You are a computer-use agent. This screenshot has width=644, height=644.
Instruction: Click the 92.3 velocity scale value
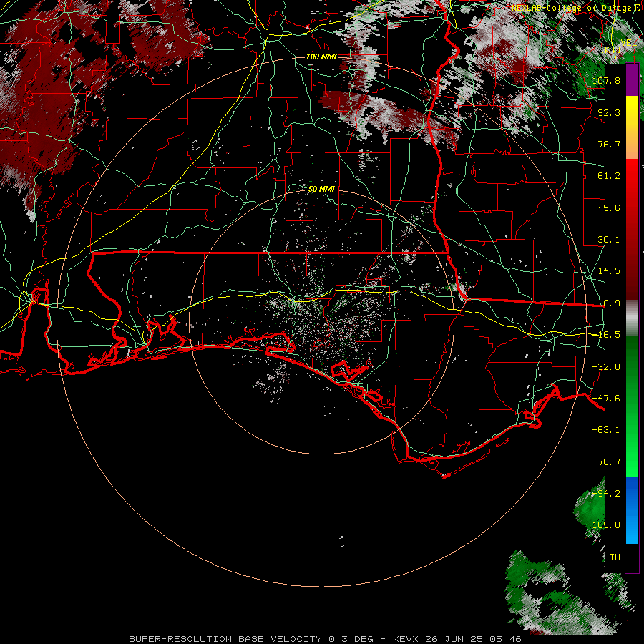[609, 112]
